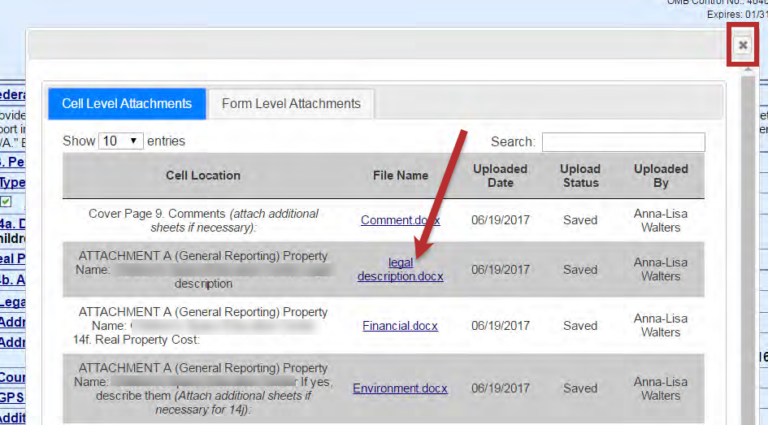
Task: Close the attachments dialog with the X
Action: coord(743,46)
